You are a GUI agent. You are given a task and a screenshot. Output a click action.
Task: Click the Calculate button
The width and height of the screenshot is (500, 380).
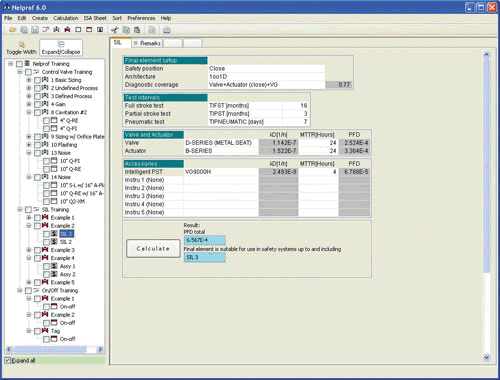click(x=153, y=249)
